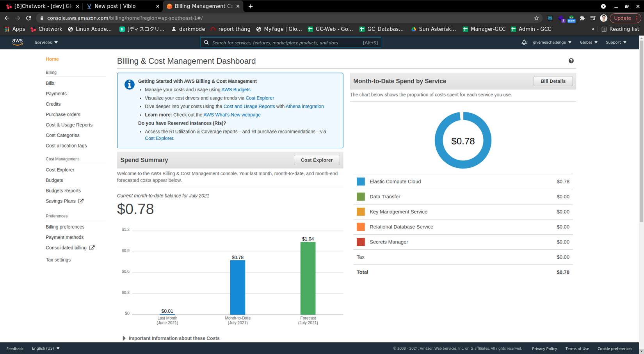
Task: Bookmark this page with the star icon
Action: (x=537, y=18)
